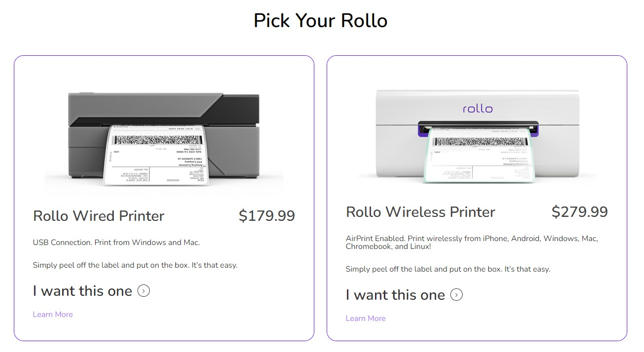This screenshot has height=352, width=644.
Task: Click the circled arrow icon for the Wireless Printer
Action: click(457, 295)
